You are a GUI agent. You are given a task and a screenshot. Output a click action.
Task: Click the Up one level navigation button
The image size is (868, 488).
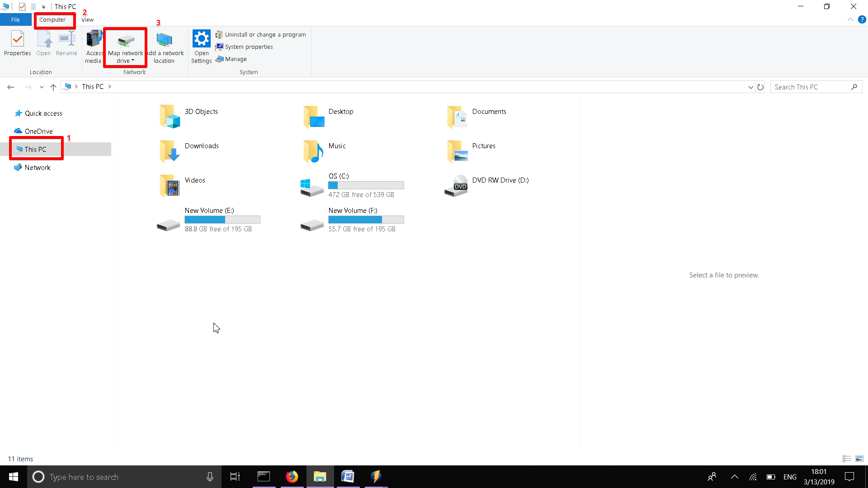click(53, 87)
